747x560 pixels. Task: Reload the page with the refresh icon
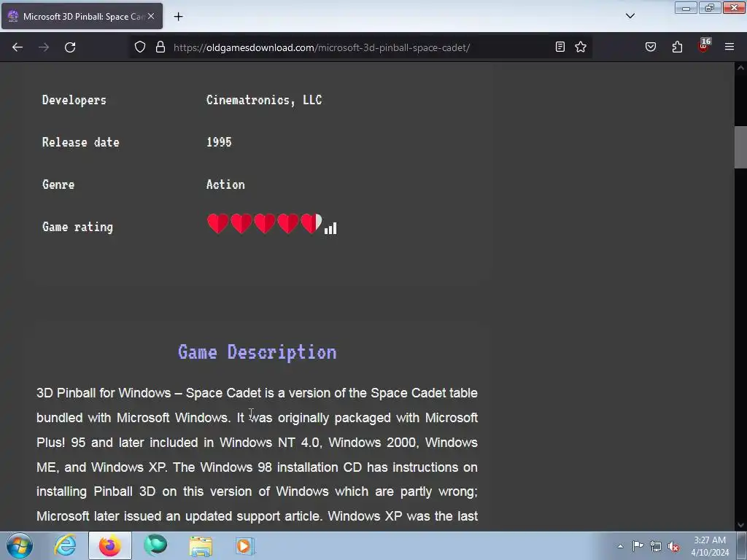tap(70, 47)
